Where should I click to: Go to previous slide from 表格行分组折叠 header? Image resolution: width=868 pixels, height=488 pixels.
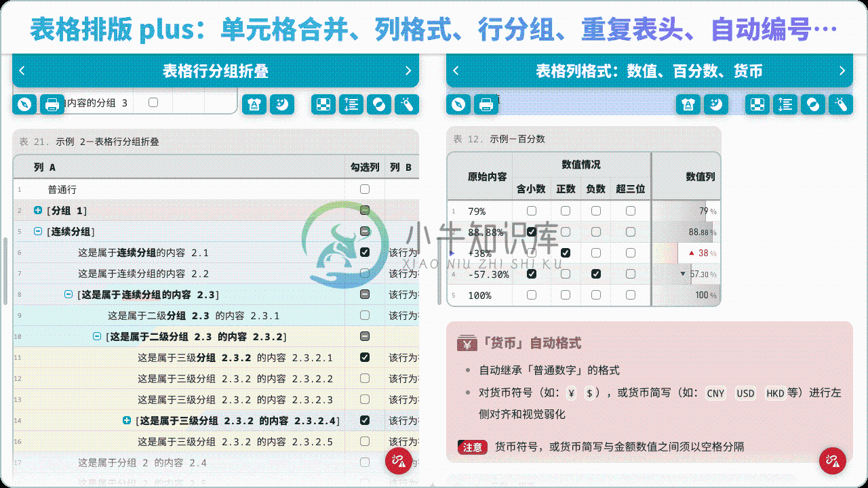[x=22, y=70]
